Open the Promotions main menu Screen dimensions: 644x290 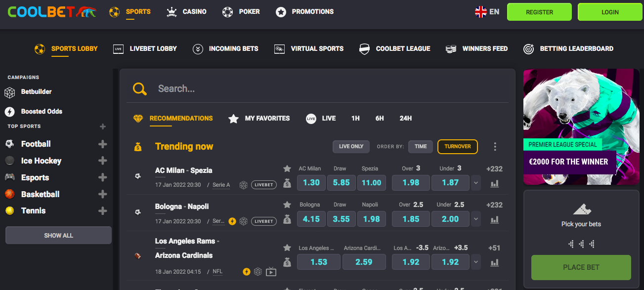coord(304,11)
